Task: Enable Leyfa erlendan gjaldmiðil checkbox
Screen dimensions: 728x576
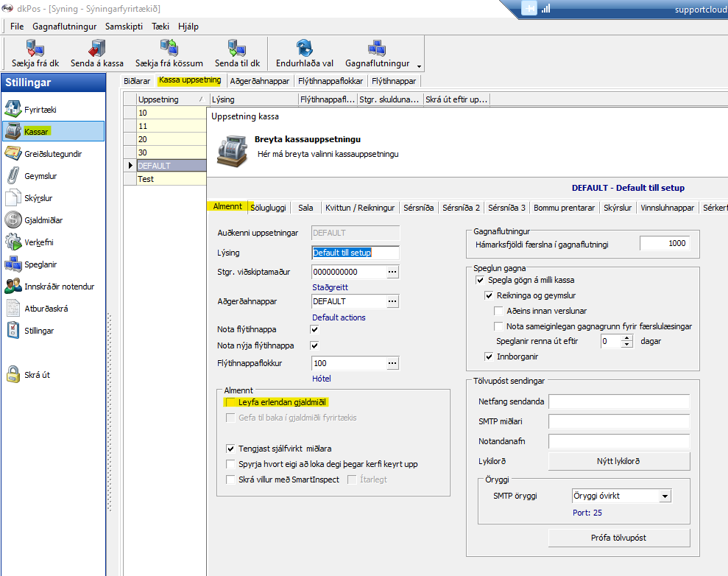Action: tap(231, 403)
